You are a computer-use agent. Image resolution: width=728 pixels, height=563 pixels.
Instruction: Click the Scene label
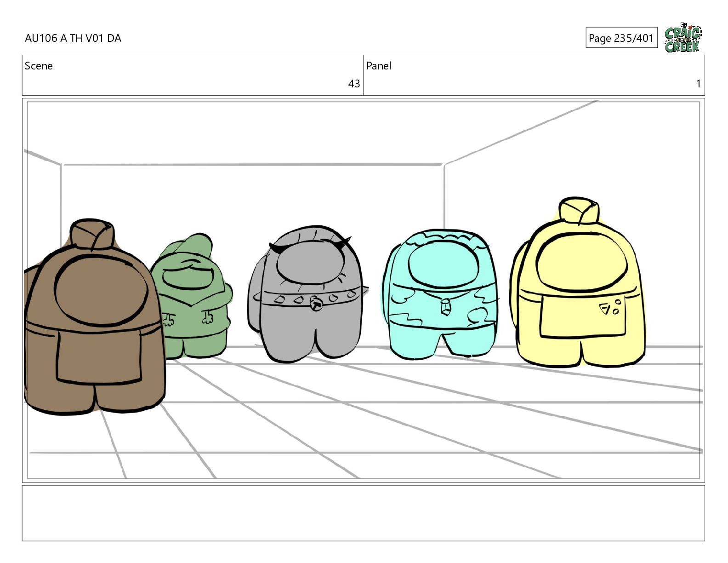pyautogui.click(x=39, y=66)
